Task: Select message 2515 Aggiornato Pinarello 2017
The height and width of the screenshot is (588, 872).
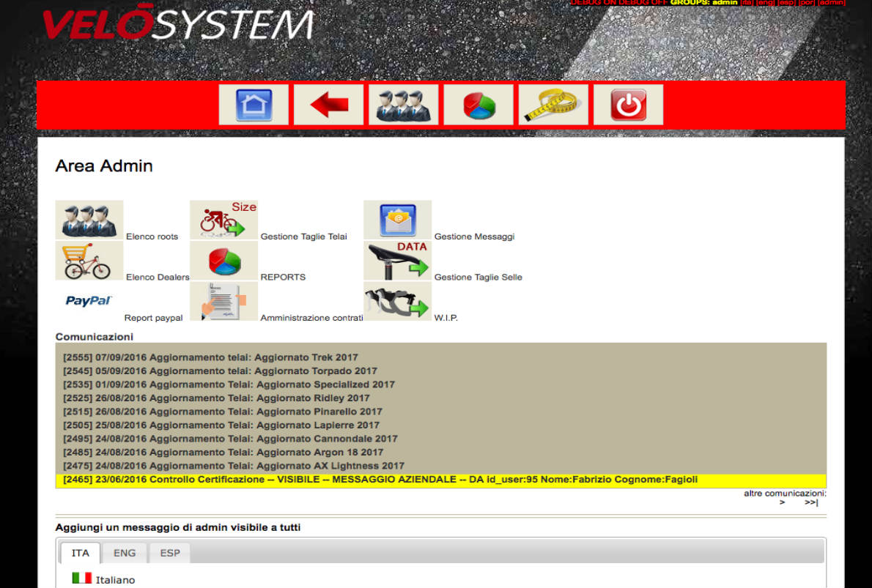Action: click(x=223, y=412)
